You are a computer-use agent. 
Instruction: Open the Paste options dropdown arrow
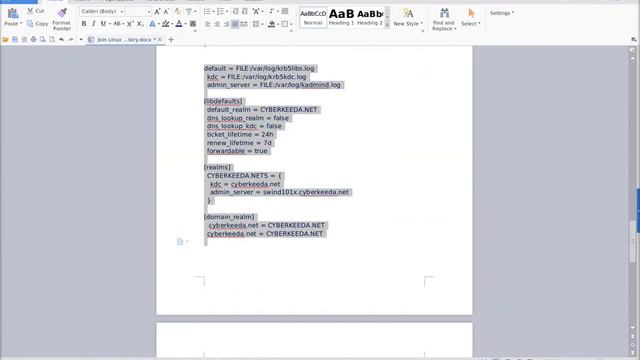(x=20, y=24)
